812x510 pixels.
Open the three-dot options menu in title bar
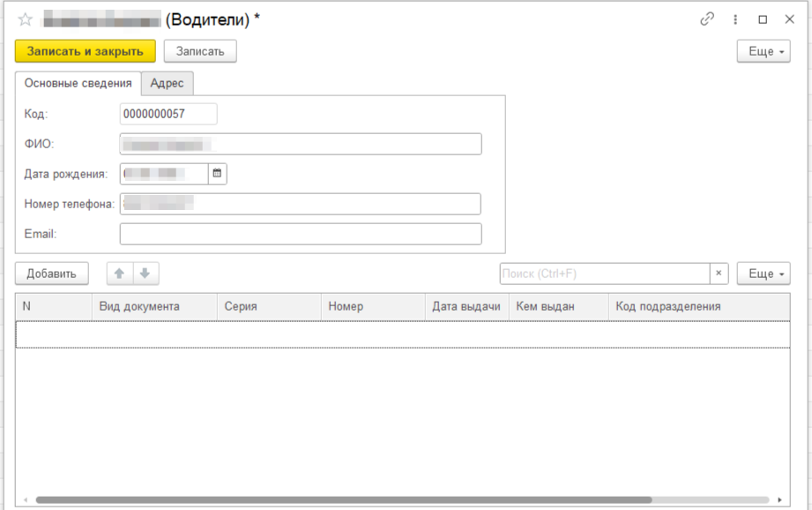click(x=735, y=19)
